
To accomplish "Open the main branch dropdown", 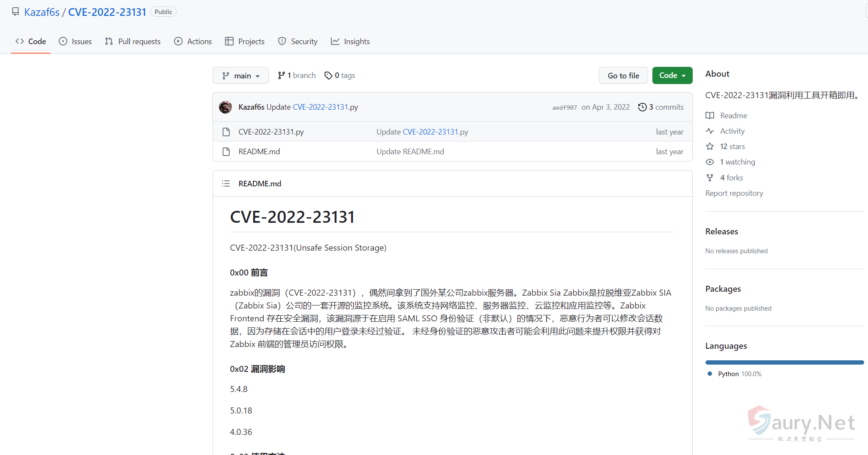I will click(240, 75).
